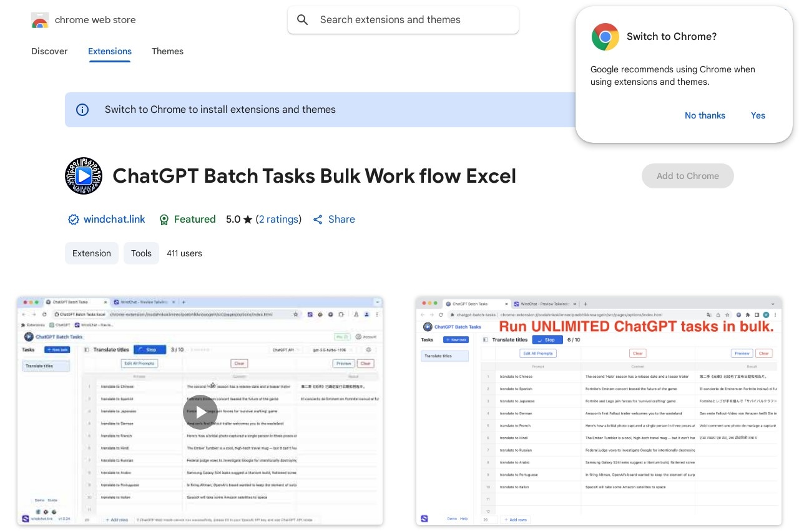Open the 2 ratings link
This screenshot has width=799, height=532.
click(278, 220)
